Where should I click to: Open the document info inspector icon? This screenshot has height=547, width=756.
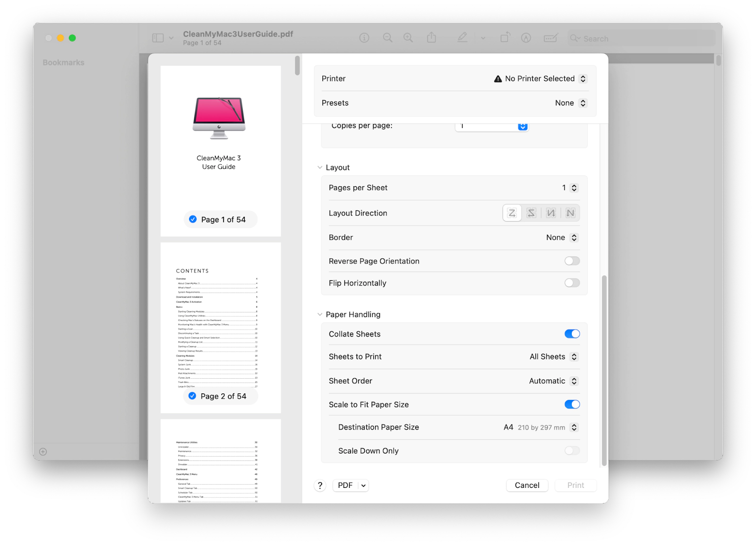click(364, 38)
